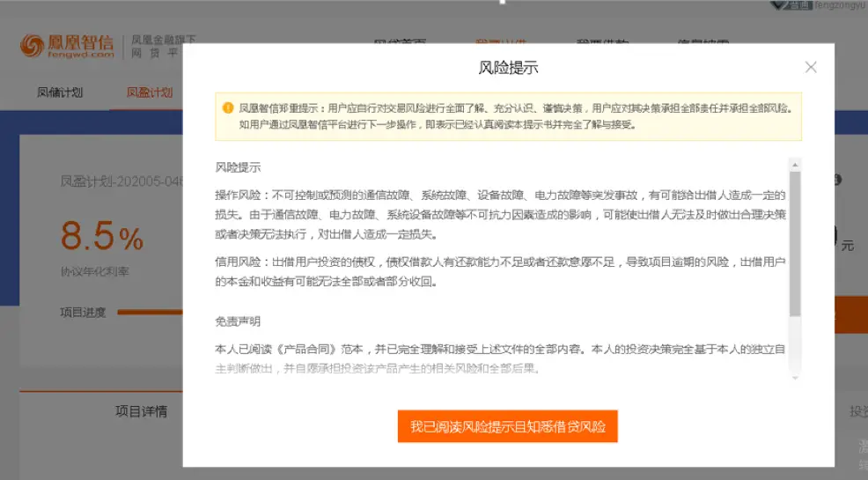Click 操作风险 paragraph text
This screenshot has width=868, height=480.
[x=500, y=215]
